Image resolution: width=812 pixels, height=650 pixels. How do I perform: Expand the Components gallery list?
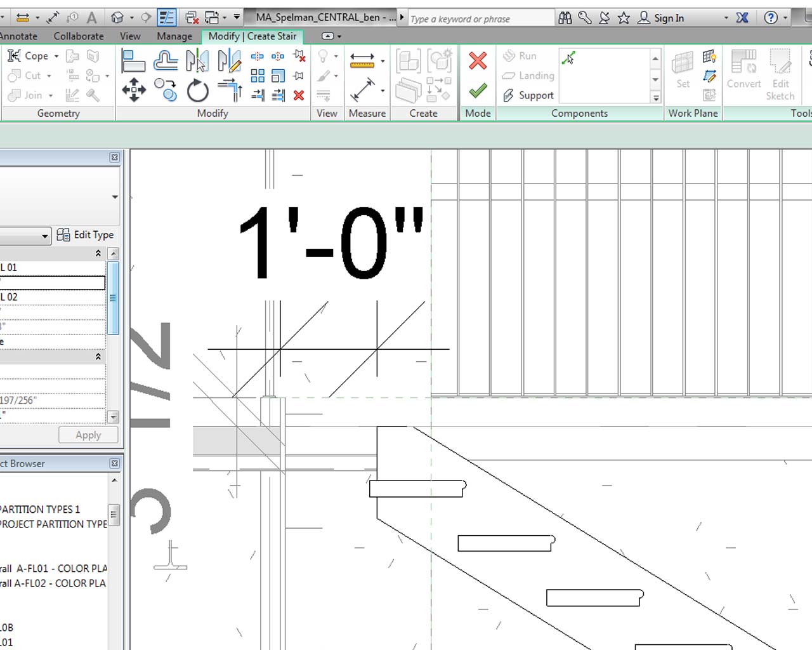[x=655, y=98]
